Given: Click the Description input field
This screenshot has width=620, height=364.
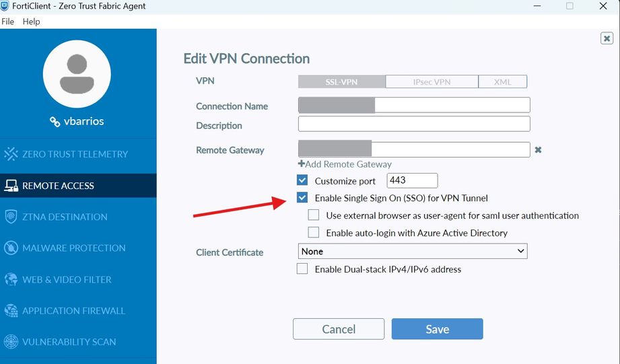Looking at the screenshot, I should click(414, 124).
